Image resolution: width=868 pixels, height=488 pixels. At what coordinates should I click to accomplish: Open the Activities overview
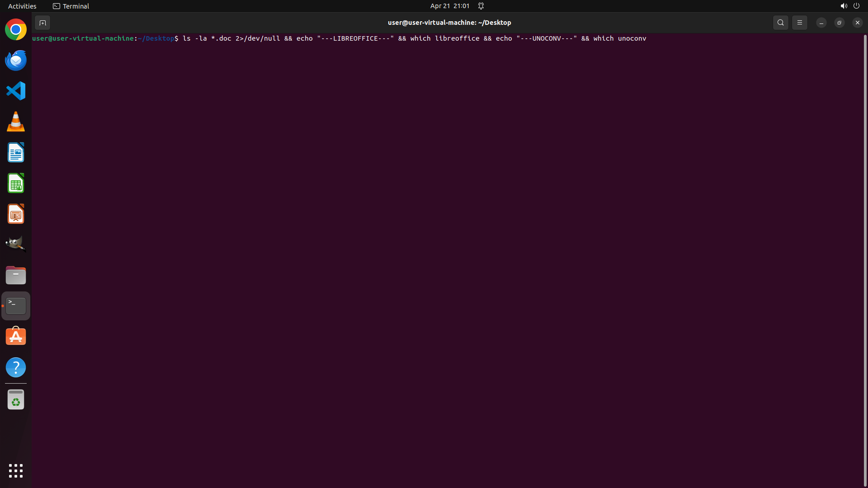click(x=22, y=6)
